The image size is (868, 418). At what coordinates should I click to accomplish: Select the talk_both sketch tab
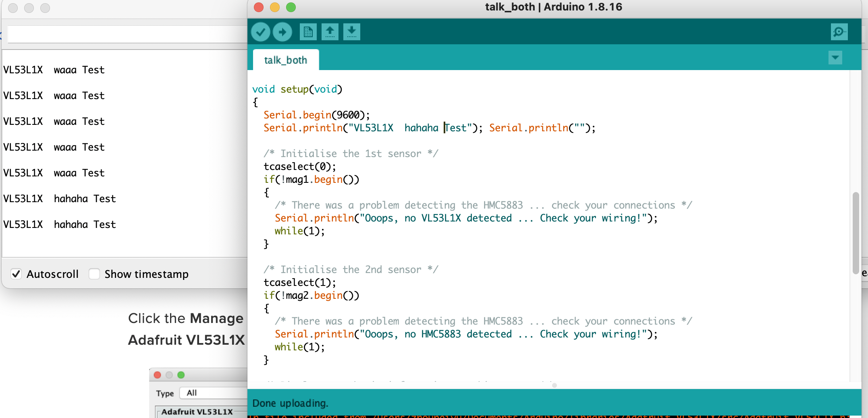click(x=286, y=60)
